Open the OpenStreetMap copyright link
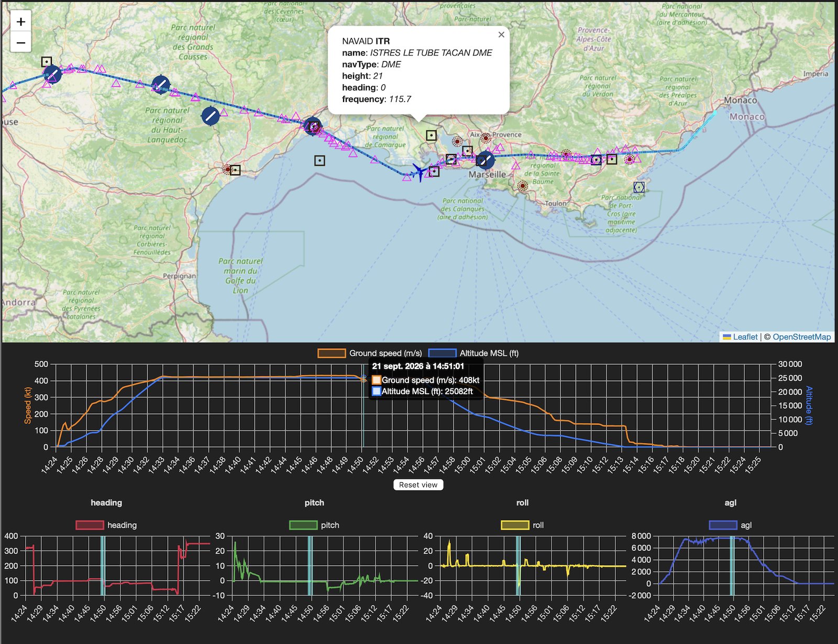The image size is (838, 644). click(801, 337)
